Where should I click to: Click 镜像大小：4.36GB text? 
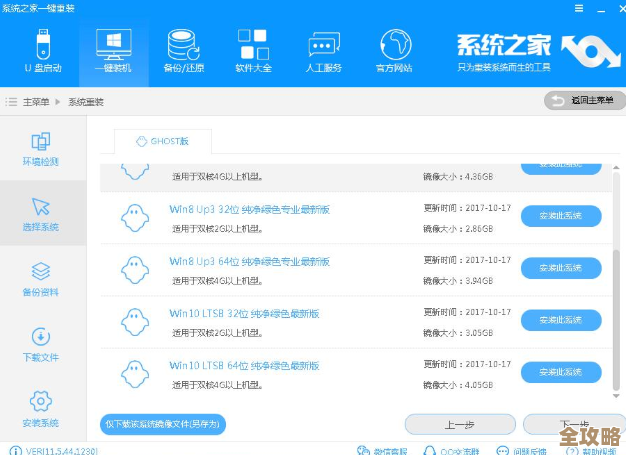(x=458, y=176)
